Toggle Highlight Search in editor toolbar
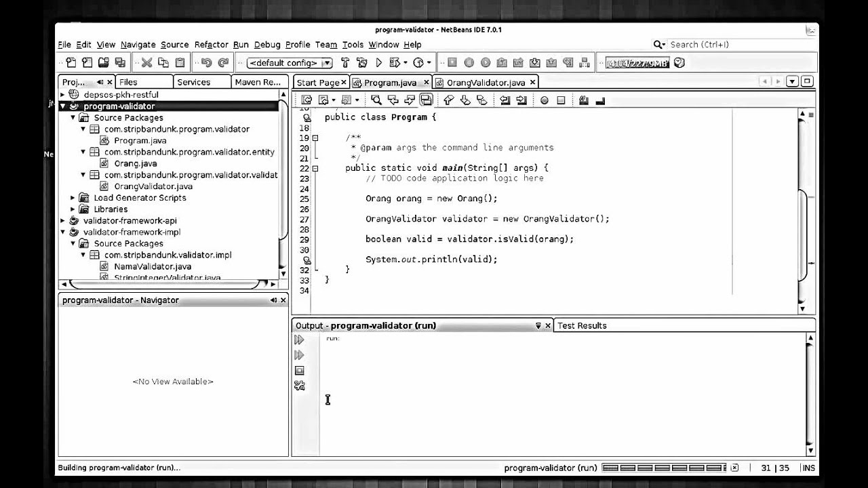 pyautogui.click(x=426, y=100)
